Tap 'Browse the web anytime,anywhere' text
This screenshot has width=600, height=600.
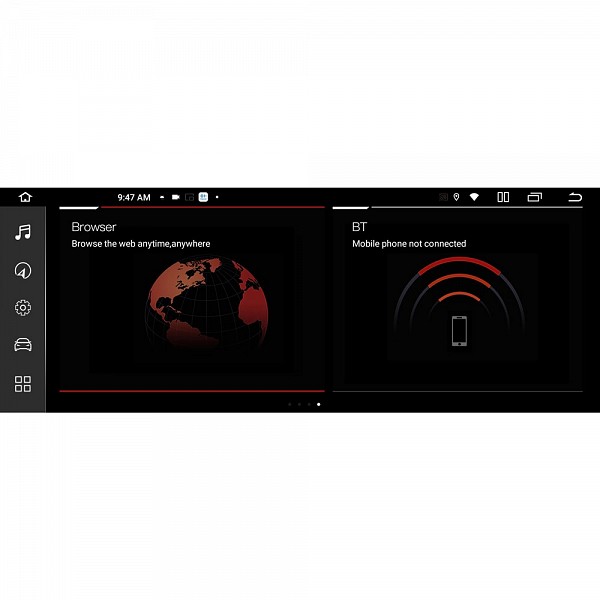click(141, 244)
